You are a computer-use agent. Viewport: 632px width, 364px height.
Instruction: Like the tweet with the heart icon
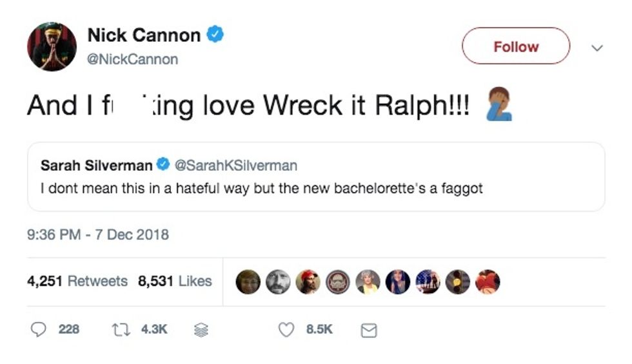286,329
